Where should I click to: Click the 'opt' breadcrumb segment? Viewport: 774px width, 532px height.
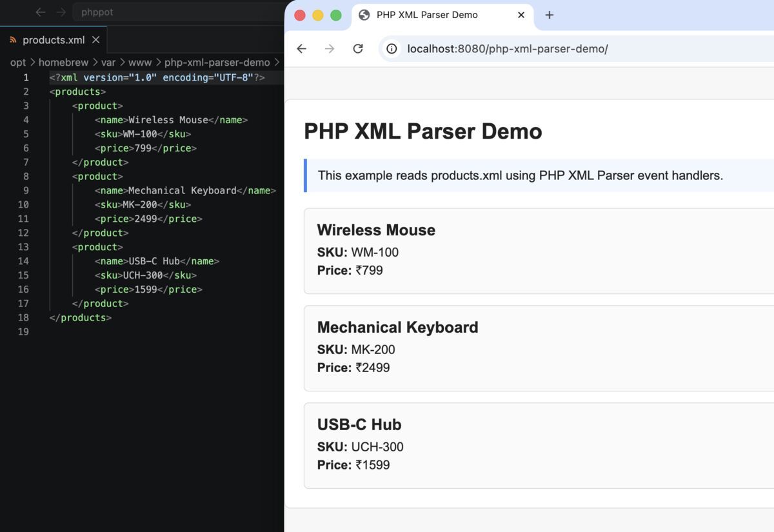pyautogui.click(x=18, y=63)
